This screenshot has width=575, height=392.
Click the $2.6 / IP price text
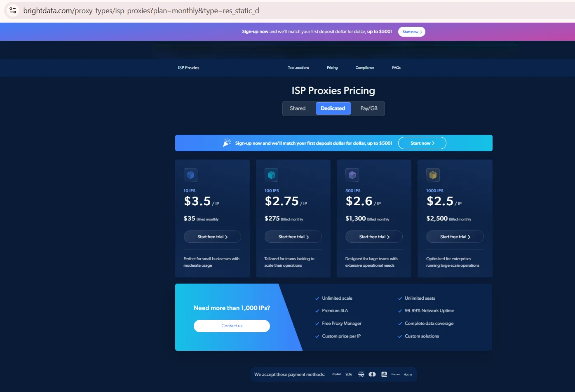coord(363,201)
